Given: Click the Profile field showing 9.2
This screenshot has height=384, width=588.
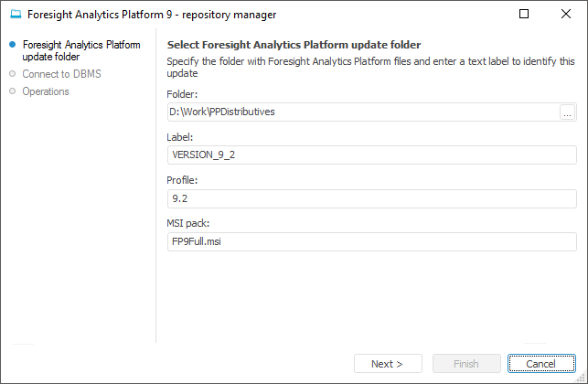Looking at the screenshot, I should pyautogui.click(x=371, y=198).
